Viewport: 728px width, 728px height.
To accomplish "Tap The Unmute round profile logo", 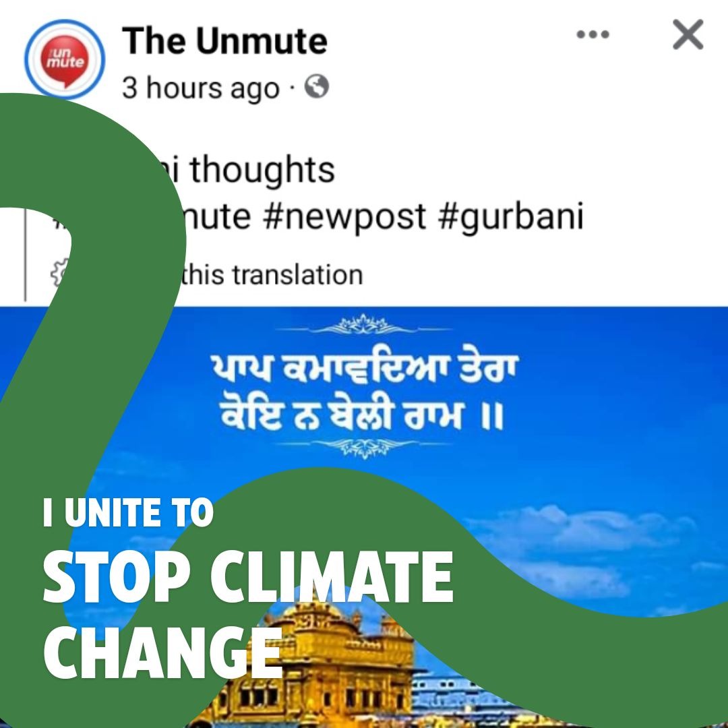I will [x=65, y=59].
